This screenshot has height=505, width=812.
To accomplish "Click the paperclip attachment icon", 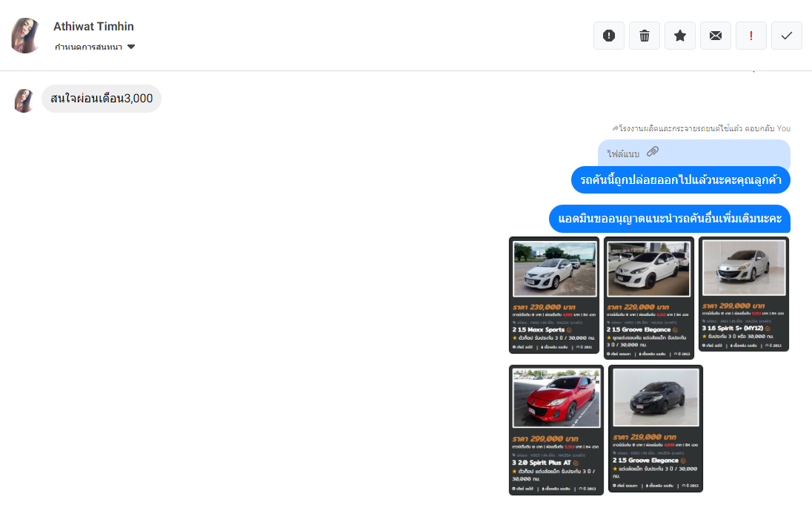I will pyautogui.click(x=653, y=151).
